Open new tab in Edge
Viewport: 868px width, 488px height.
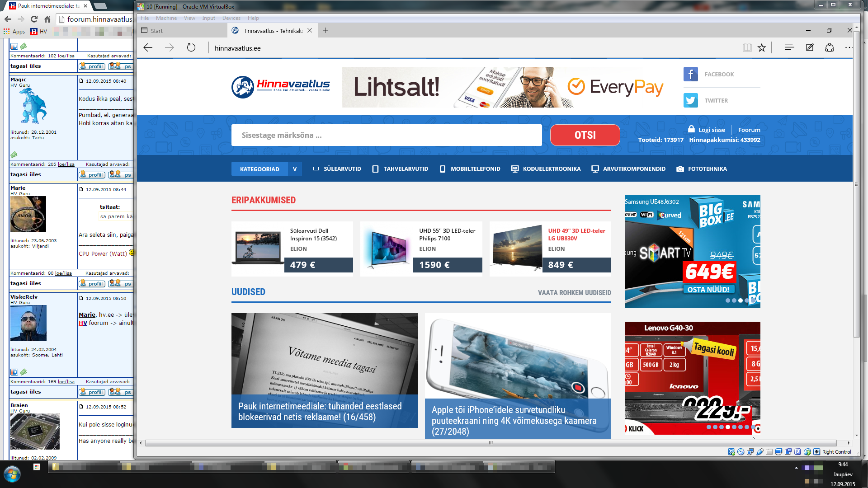coord(325,30)
